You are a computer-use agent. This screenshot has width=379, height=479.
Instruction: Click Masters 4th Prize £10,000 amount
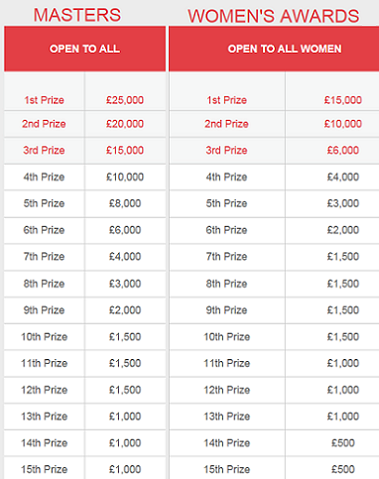click(x=125, y=177)
